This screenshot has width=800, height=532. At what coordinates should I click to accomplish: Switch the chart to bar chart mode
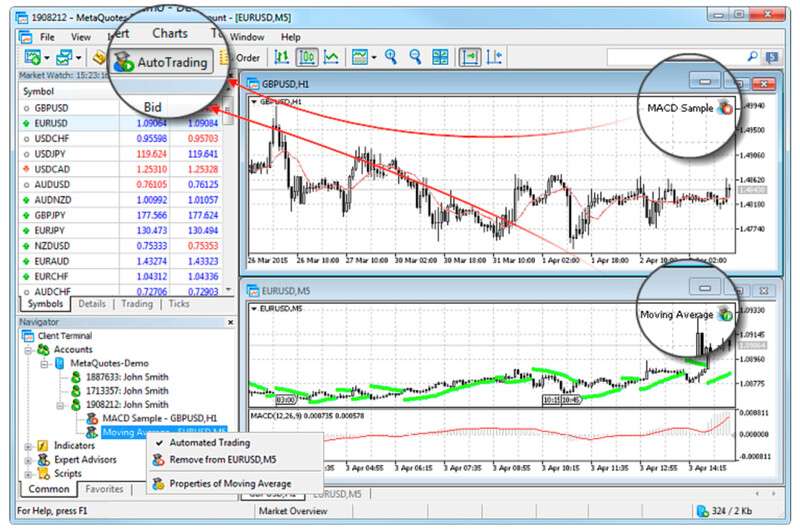tap(282, 57)
